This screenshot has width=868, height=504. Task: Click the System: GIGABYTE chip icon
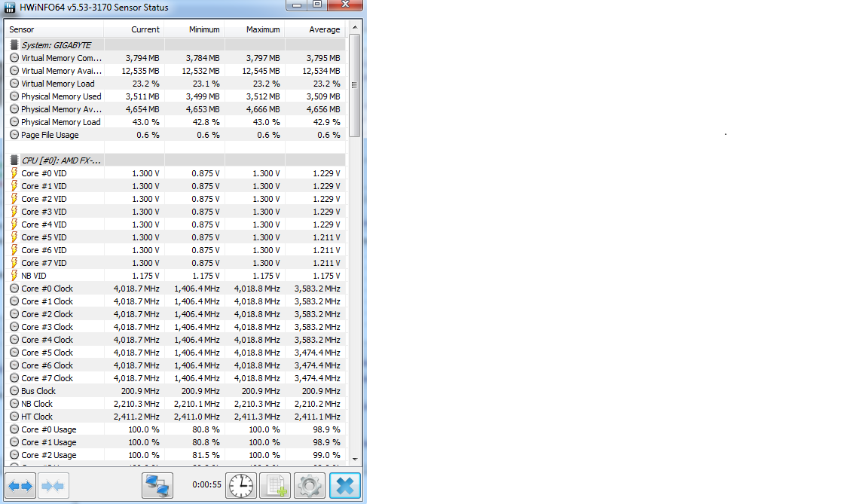click(14, 44)
